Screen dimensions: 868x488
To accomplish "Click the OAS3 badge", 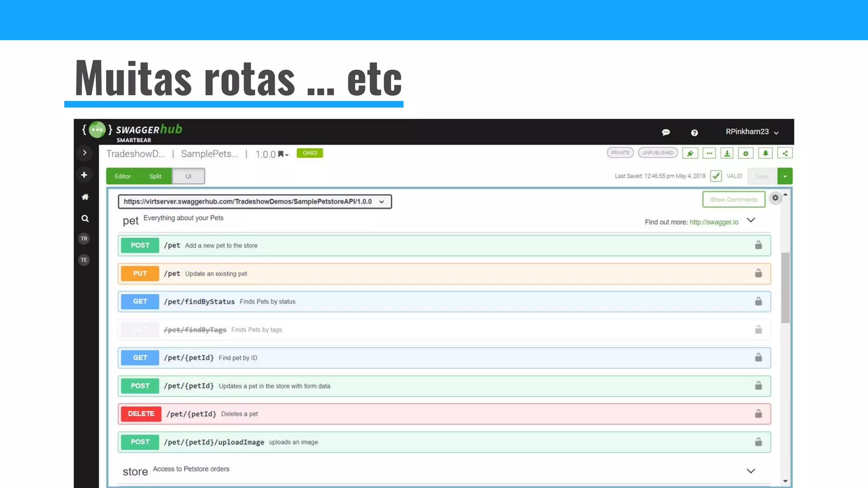I will [310, 153].
